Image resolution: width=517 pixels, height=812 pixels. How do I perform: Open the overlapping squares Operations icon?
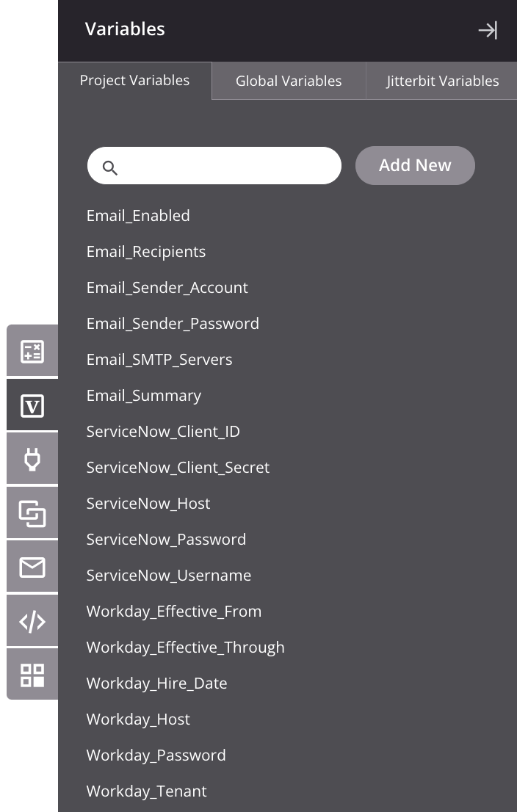pyautogui.click(x=32, y=513)
